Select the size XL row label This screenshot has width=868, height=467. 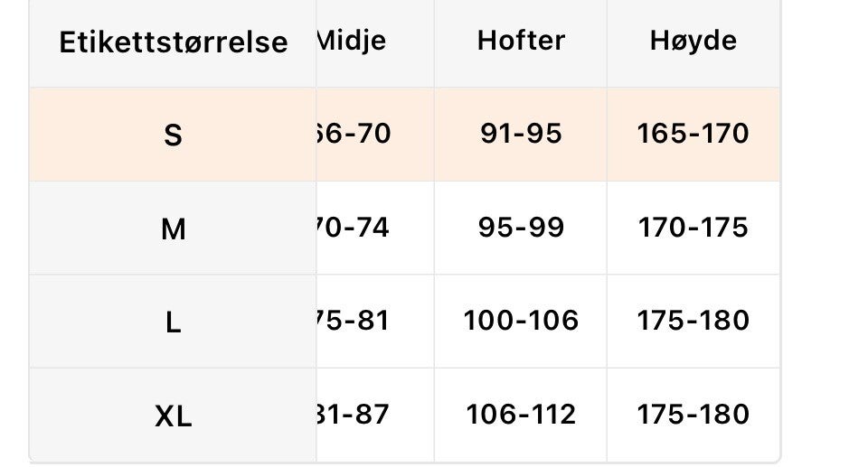tap(173, 415)
